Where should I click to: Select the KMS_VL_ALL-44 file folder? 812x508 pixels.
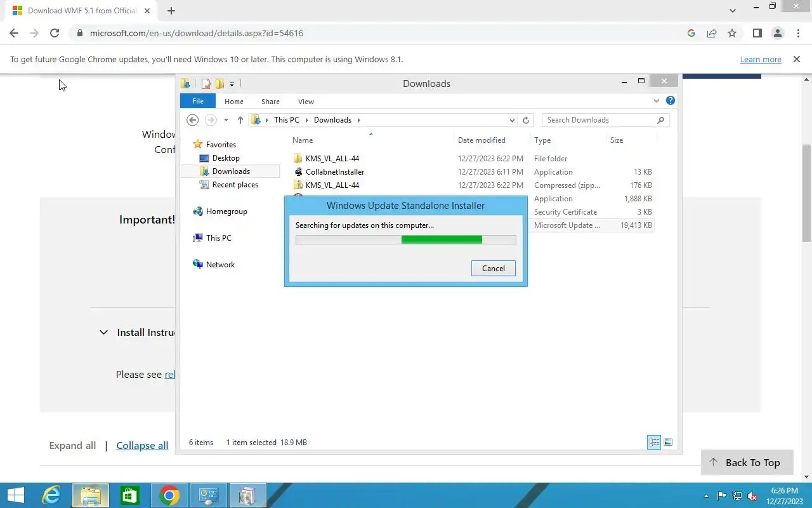332,159
